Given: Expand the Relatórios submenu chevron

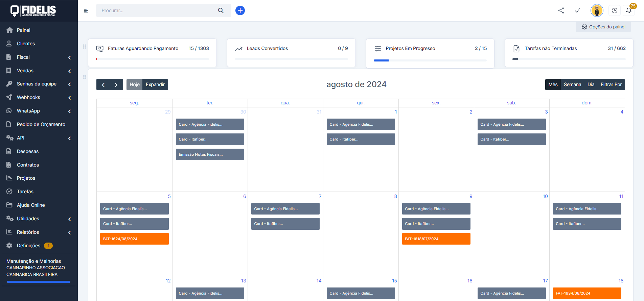Looking at the screenshot, I should [69, 232].
